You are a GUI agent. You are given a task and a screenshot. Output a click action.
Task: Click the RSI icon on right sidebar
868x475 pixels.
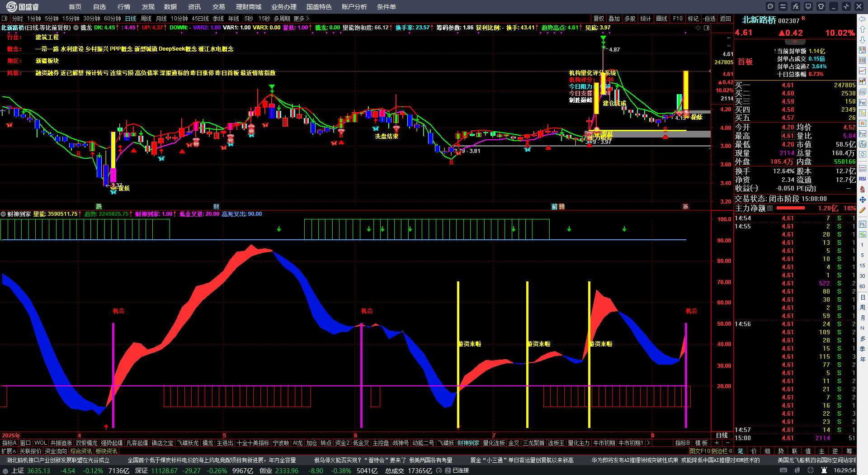863,179
